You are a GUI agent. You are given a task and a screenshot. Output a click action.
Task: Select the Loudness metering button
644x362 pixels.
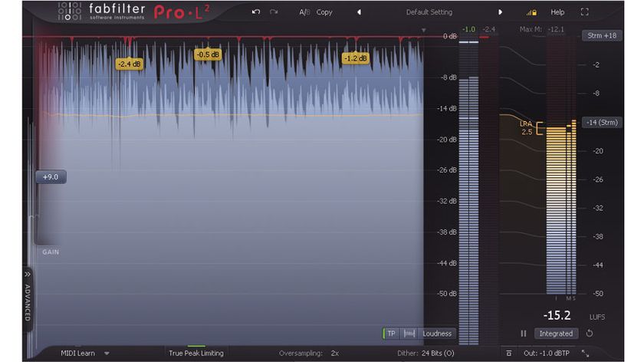click(437, 334)
